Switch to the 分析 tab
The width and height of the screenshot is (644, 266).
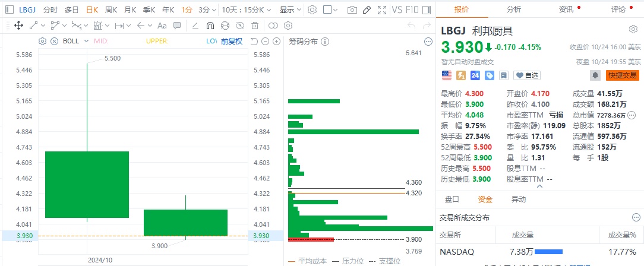(x=514, y=9)
